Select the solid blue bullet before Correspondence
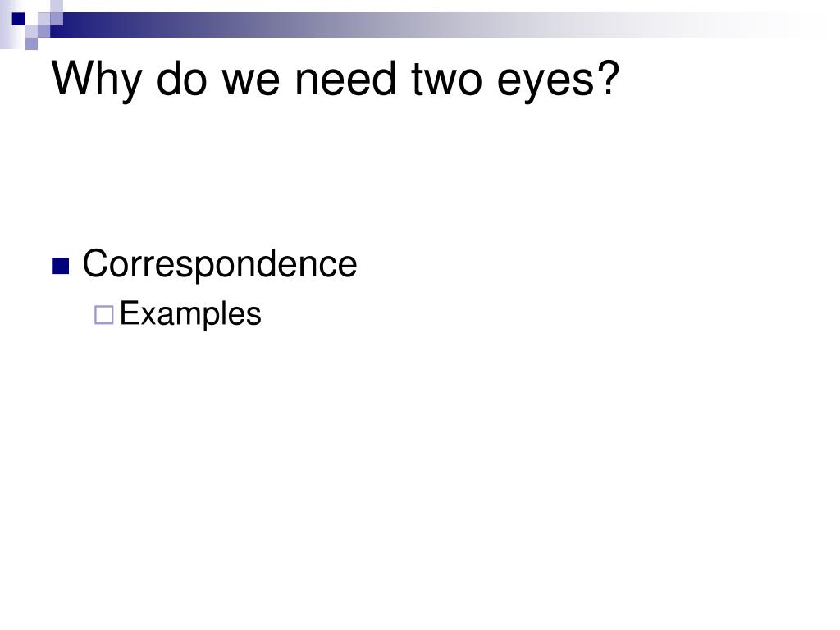This screenshot has height=630, width=840. [61, 266]
